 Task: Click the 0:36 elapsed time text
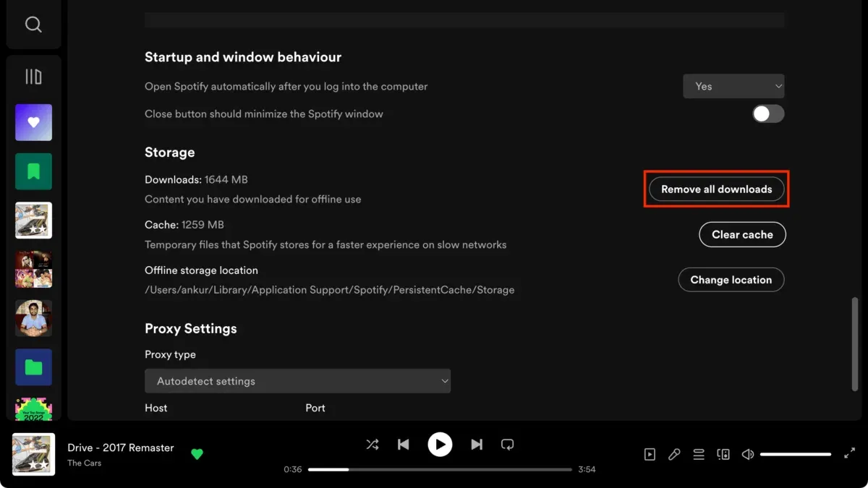[x=293, y=469]
